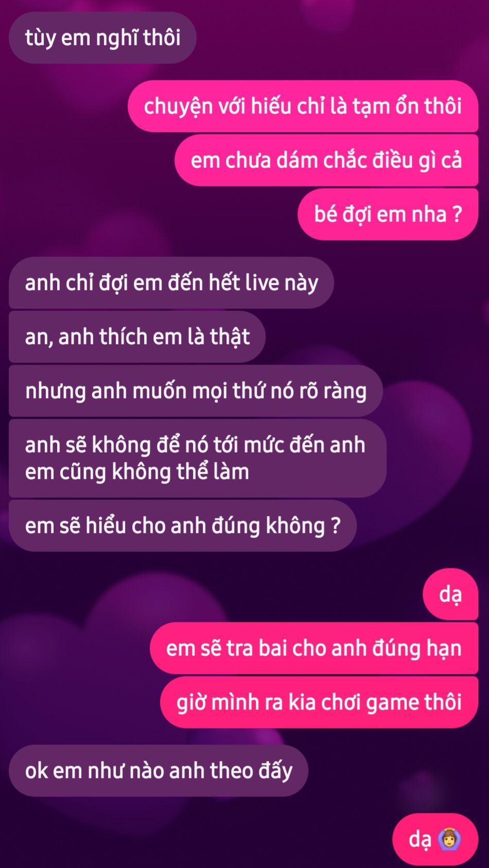Viewport: 489px width, 868px height.
Task: Tap the 'tùy em nghĩ thôi' message bubble
Action: [102, 38]
